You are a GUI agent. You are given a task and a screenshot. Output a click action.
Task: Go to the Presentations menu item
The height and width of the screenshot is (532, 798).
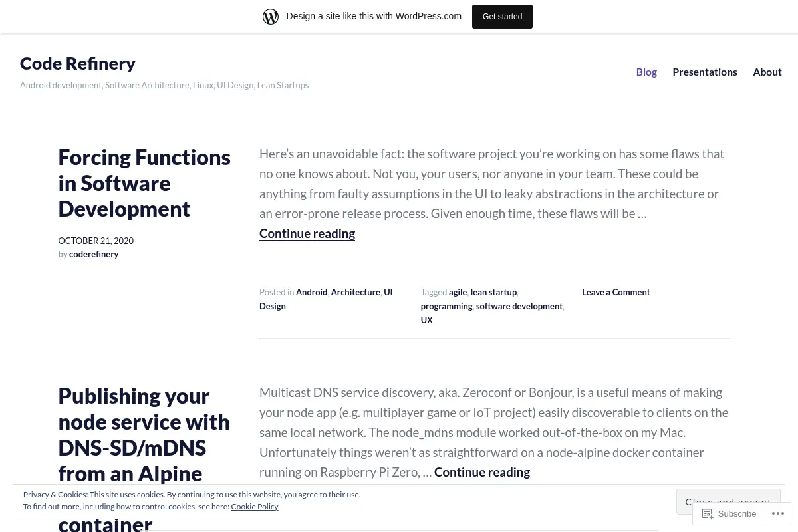(x=704, y=72)
